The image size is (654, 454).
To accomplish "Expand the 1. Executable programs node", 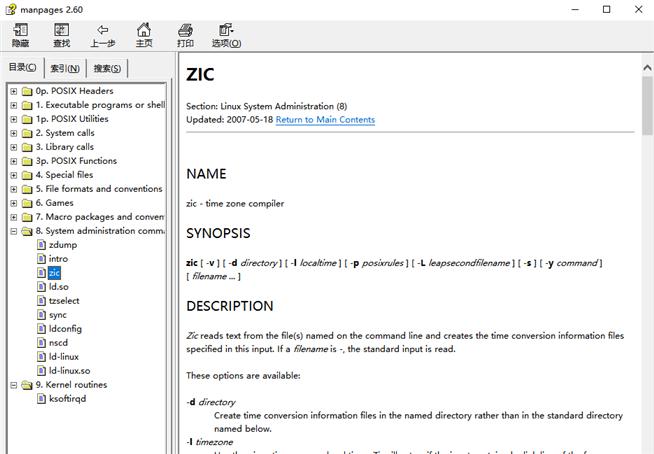I will click(x=14, y=105).
